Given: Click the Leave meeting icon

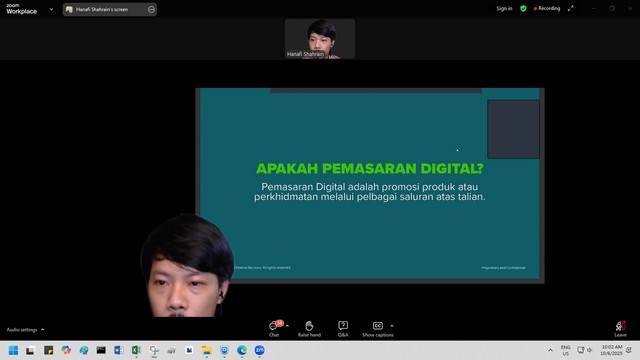Looking at the screenshot, I should tap(620, 329).
